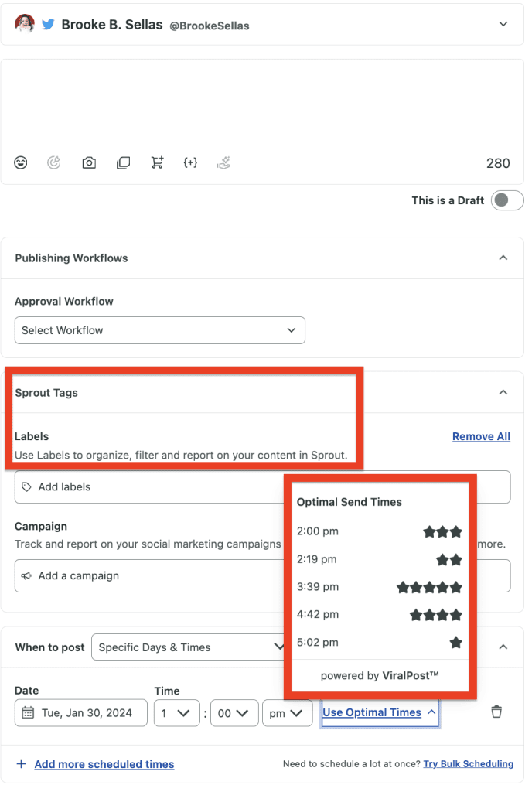
Task: Click the shopping cart product icon
Action: click(158, 162)
